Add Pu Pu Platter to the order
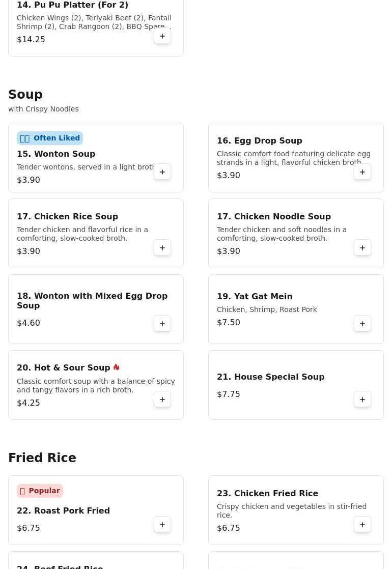This screenshot has height=569, width=392. pos(162,36)
